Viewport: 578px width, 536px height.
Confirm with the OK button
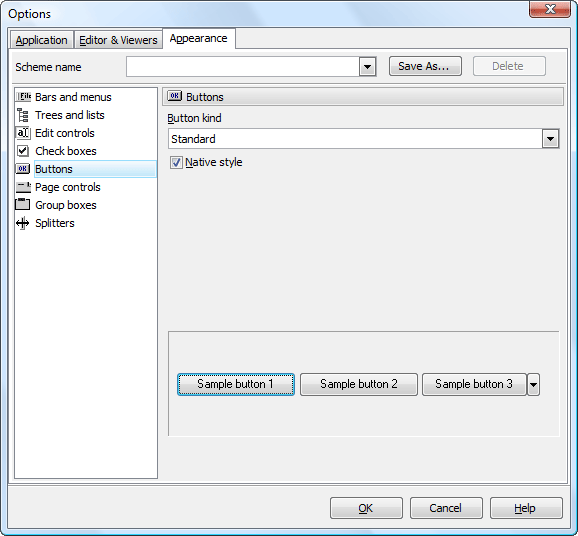366,508
